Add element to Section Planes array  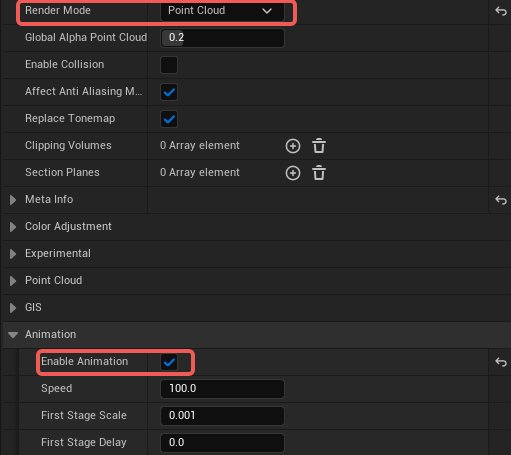click(293, 173)
